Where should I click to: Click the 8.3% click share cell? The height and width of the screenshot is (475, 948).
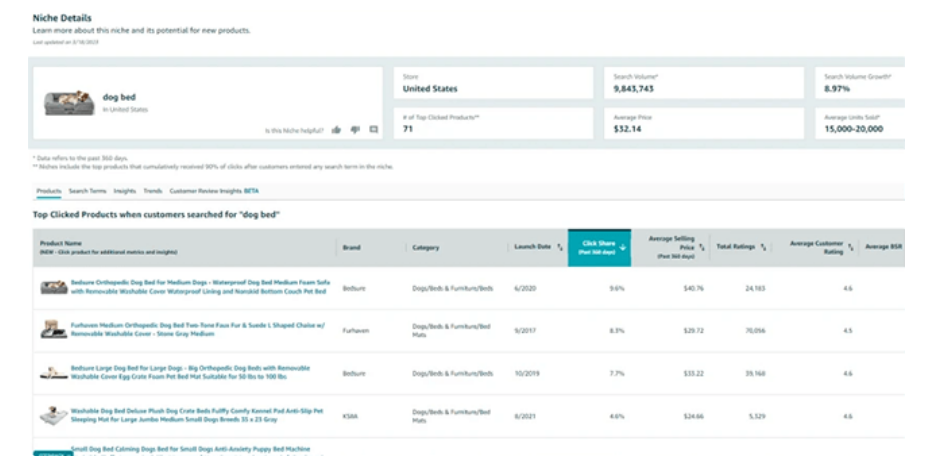coord(617,331)
